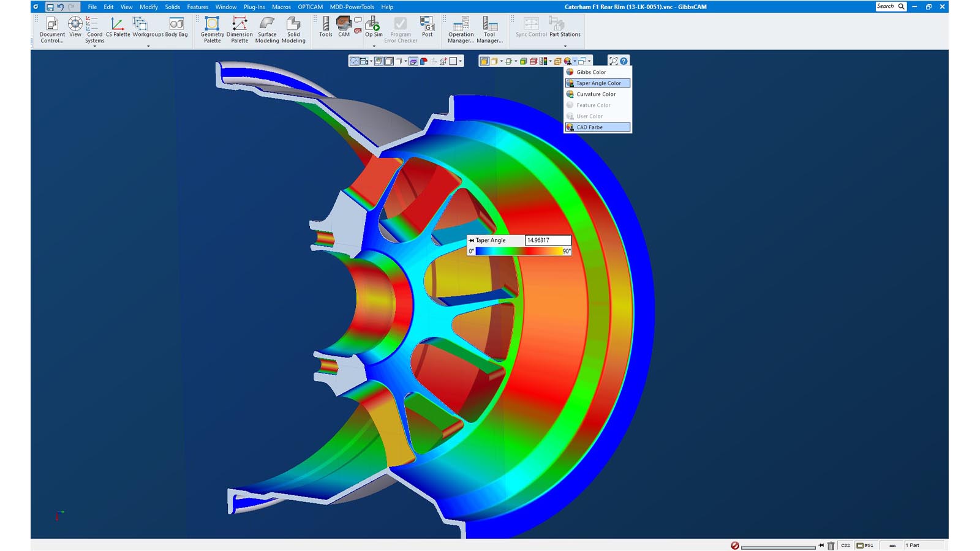980x551 pixels.
Task: Open the Surface Modeling palette
Action: [267, 29]
